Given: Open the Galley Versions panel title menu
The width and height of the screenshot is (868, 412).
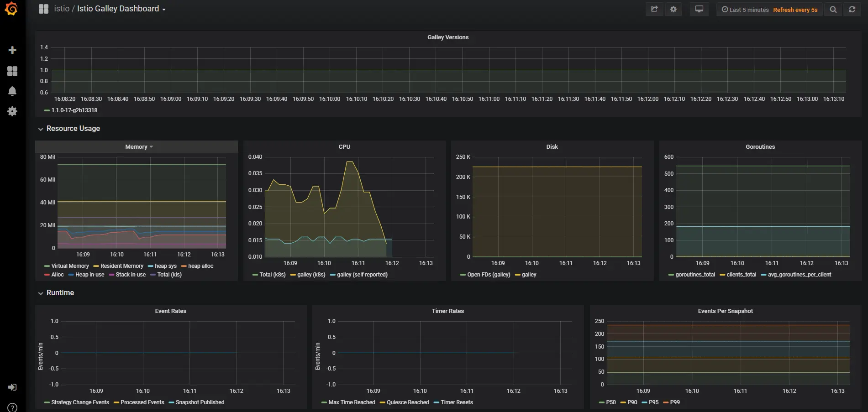Looking at the screenshot, I should (448, 37).
